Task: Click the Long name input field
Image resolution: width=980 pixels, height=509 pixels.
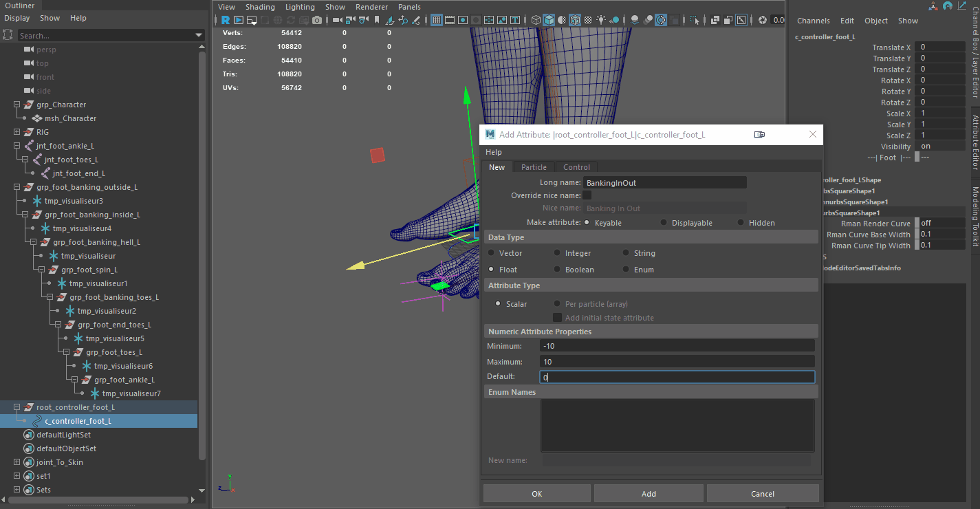Action: coord(664,183)
